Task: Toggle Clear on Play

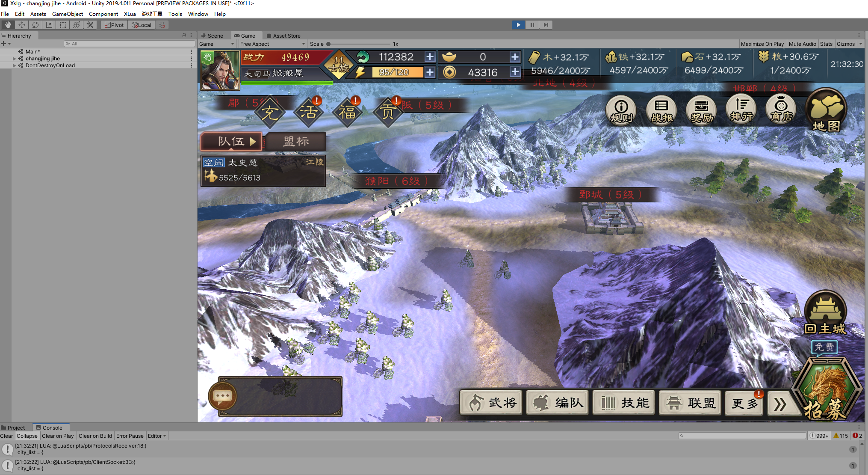Action: [58, 436]
